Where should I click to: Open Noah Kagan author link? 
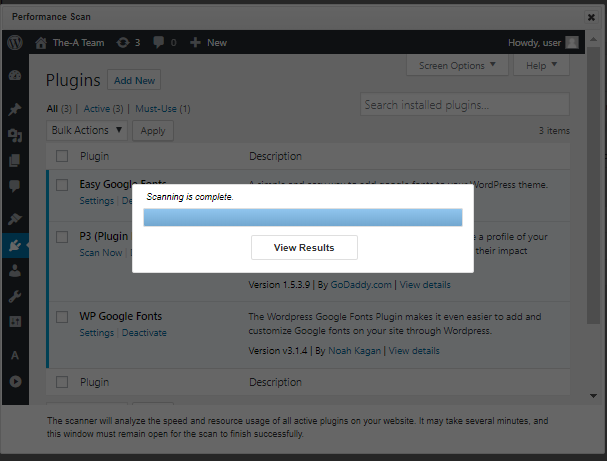[355, 351]
